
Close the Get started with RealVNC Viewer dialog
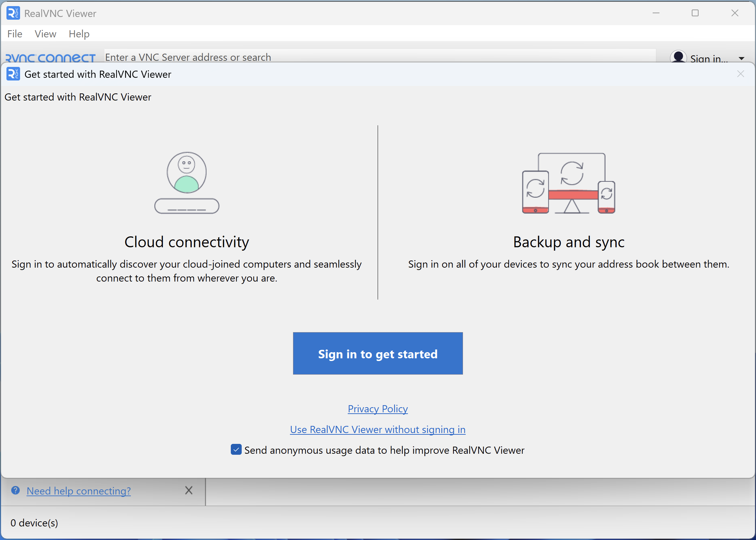pyautogui.click(x=741, y=74)
